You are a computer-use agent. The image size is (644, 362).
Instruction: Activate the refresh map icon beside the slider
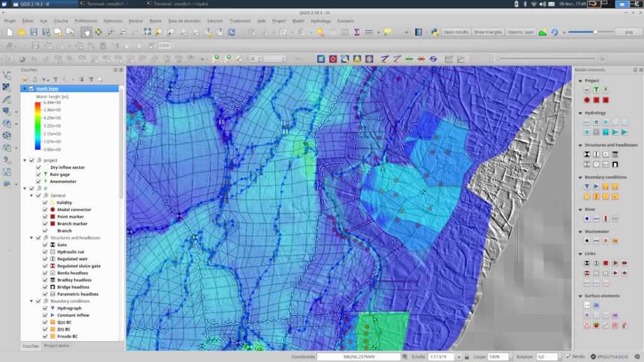[555, 32]
